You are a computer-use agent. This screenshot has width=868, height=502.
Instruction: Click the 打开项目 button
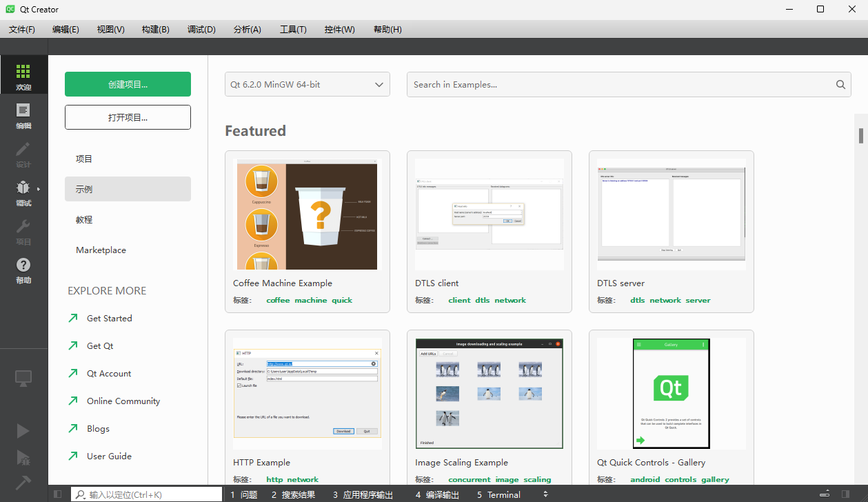tap(128, 117)
